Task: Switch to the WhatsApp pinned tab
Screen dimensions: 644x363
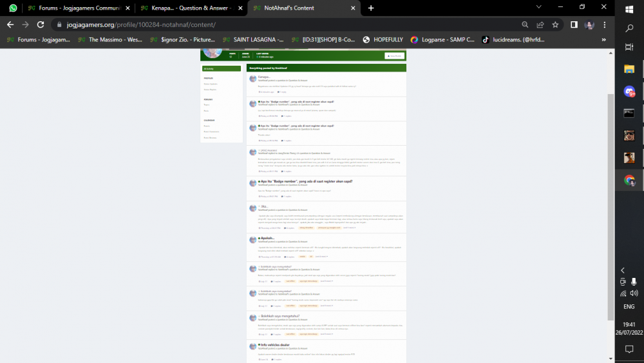Action: (x=13, y=8)
